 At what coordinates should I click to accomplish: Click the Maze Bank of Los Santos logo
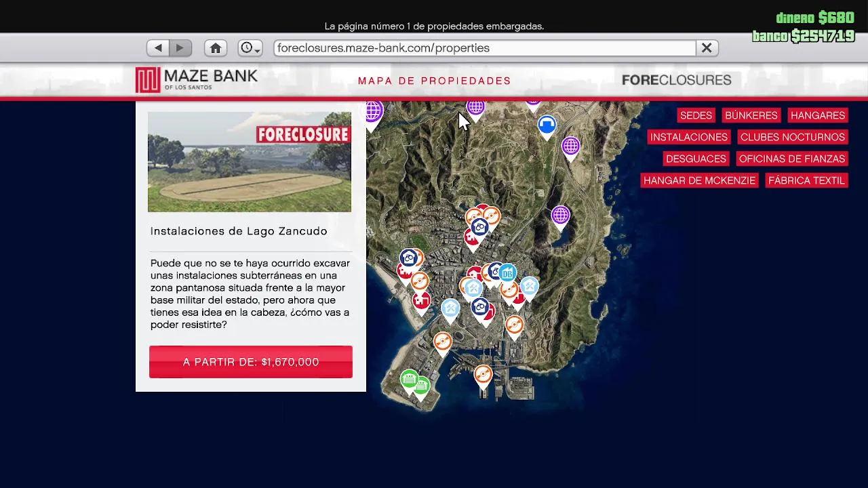point(197,80)
